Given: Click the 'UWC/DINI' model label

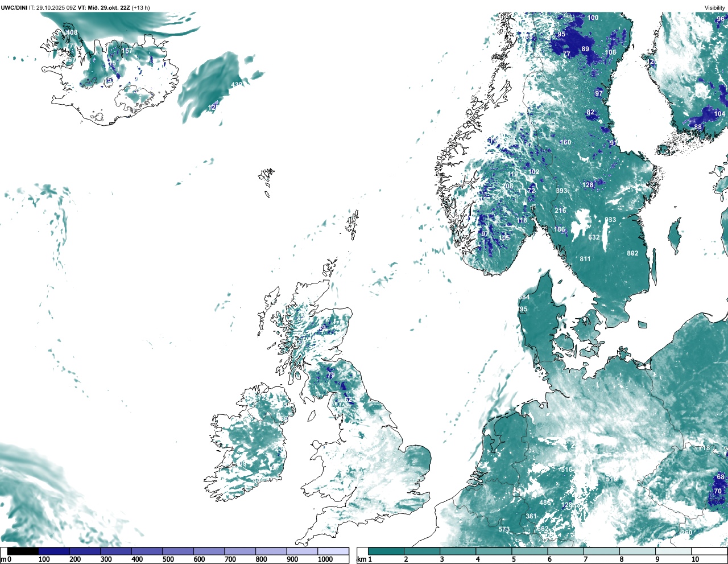Looking at the screenshot, I should pyautogui.click(x=14, y=7).
